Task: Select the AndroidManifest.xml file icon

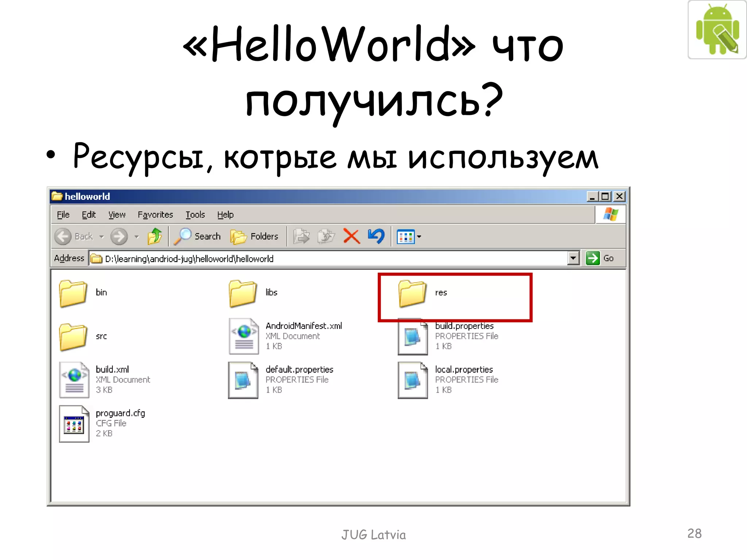Action: click(x=244, y=336)
